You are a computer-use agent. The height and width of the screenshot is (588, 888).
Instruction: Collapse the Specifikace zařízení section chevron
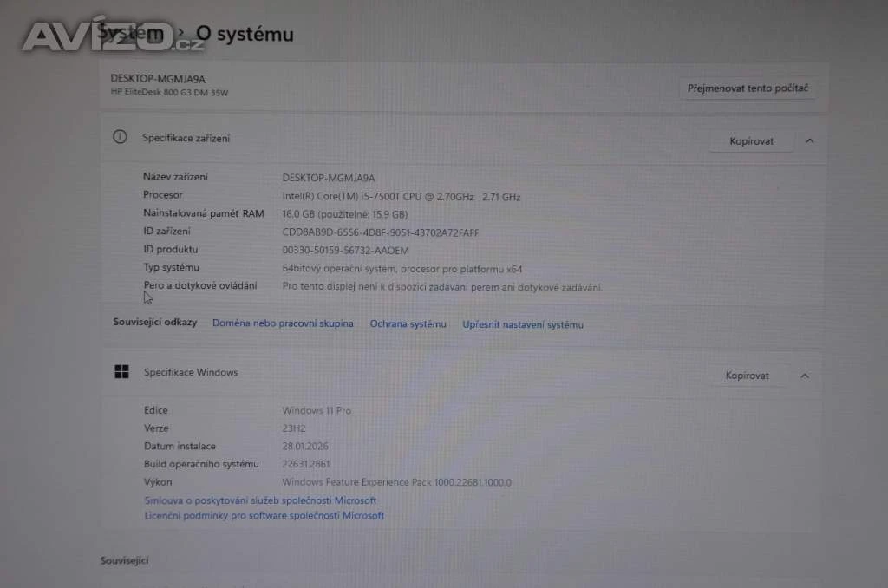click(x=809, y=140)
